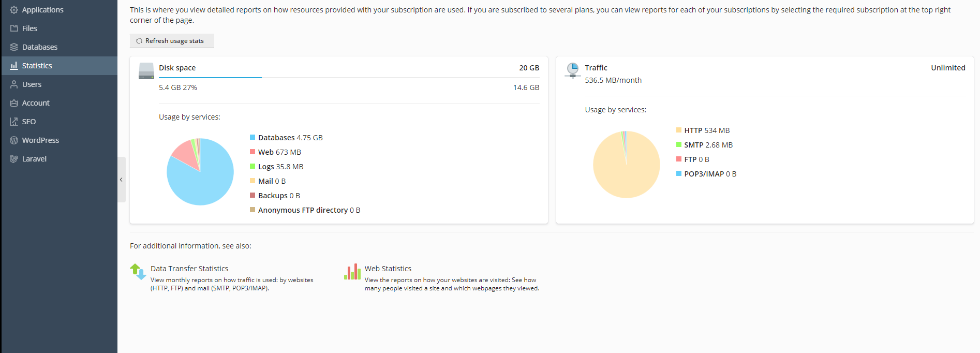Click the WordPress logo icon
The height and width of the screenshot is (353, 980).
(14, 140)
